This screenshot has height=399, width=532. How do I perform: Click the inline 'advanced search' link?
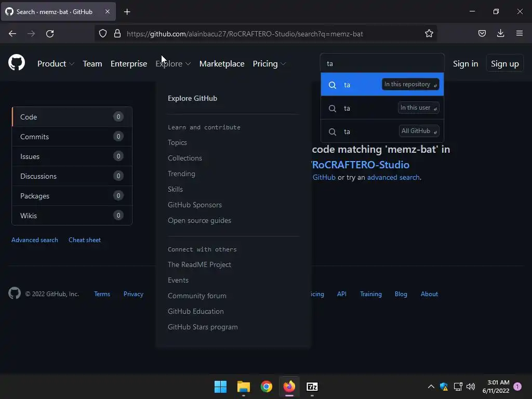pyautogui.click(x=393, y=178)
